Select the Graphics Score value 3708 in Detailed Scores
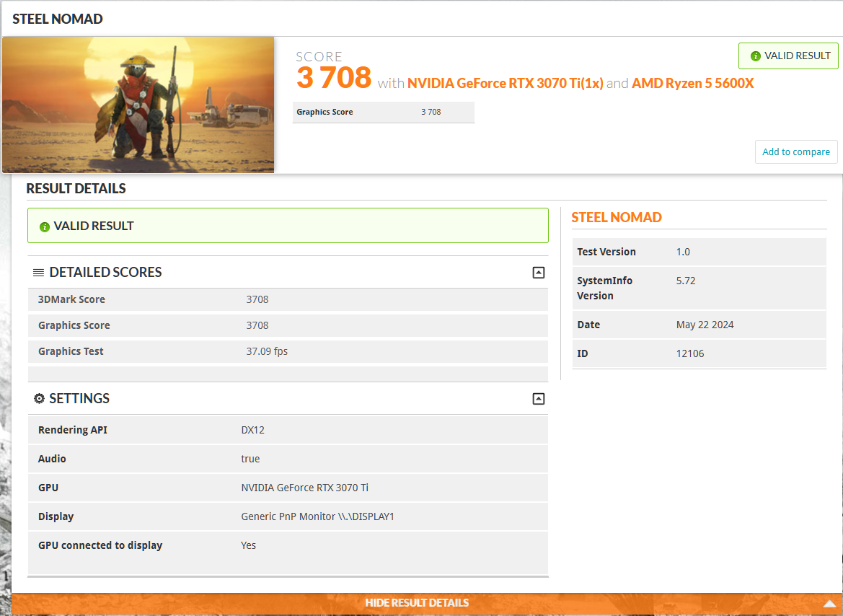This screenshot has height=616, width=843. [x=257, y=325]
